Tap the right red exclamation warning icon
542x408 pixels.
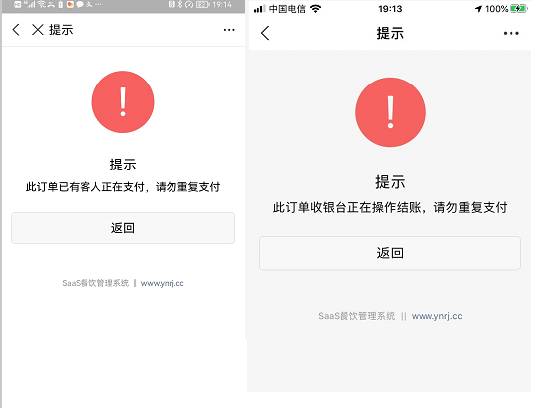390,112
